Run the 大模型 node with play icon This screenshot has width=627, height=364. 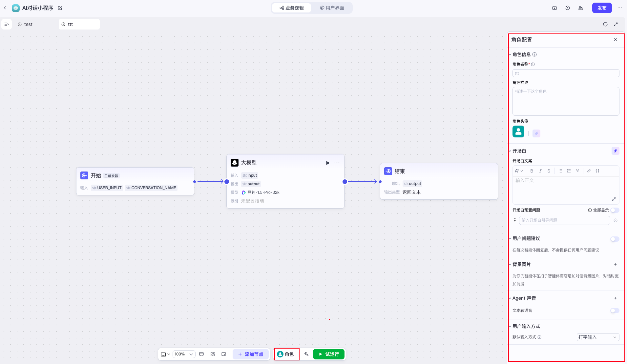tap(327, 163)
